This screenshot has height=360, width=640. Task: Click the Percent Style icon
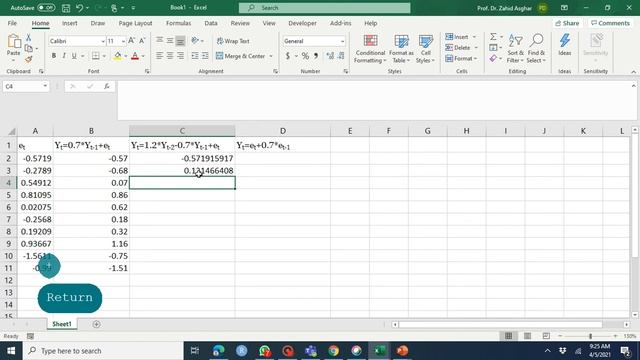click(305, 56)
